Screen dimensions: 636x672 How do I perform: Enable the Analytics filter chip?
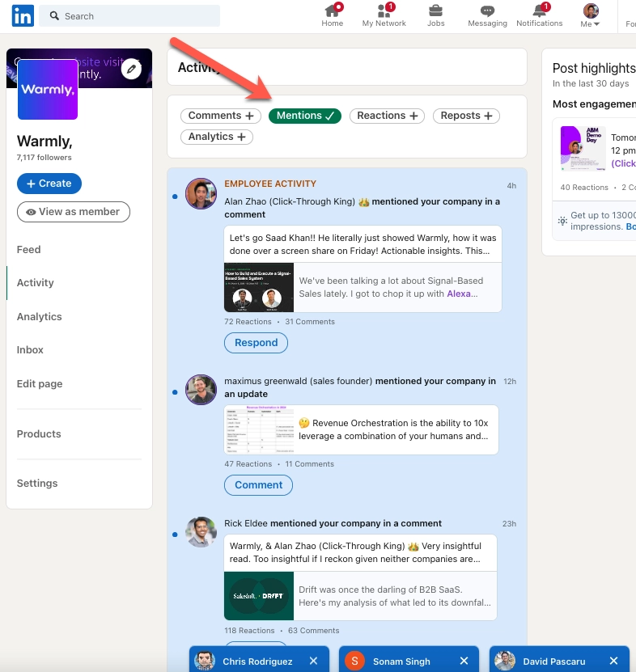click(x=217, y=137)
